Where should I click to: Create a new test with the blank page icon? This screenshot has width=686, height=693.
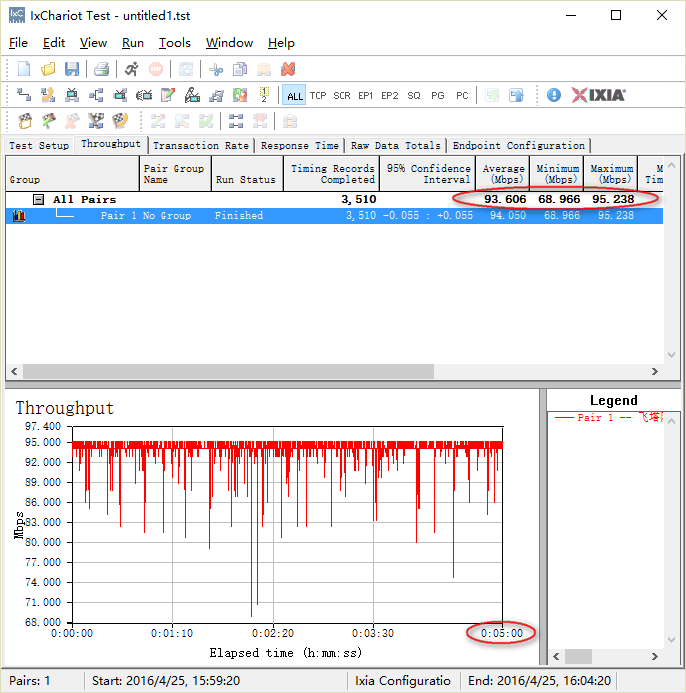[x=24, y=69]
